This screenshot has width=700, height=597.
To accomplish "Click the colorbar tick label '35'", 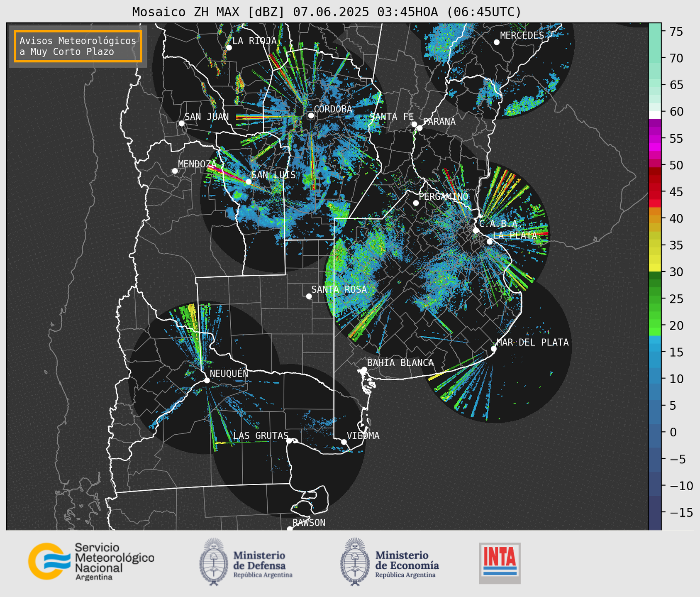I will (x=676, y=245).
